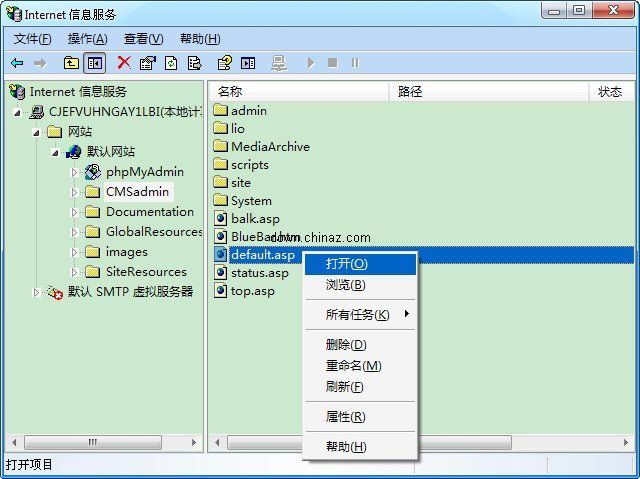The width and height of the screenshot is (640, 479).
Task: Collapse the 默认网站 node
Action: (x=55, y=153)
